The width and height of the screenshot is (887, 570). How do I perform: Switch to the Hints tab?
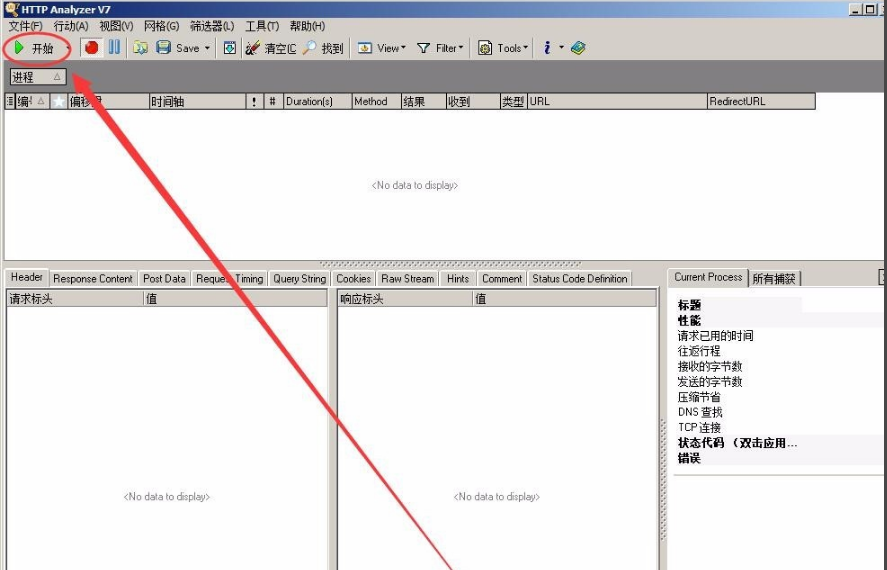click(458, 279)
